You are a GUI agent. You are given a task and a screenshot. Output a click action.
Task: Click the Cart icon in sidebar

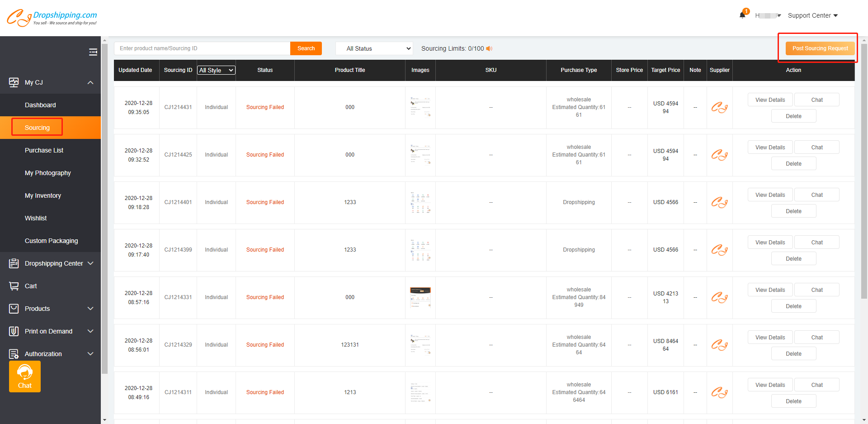14,286
